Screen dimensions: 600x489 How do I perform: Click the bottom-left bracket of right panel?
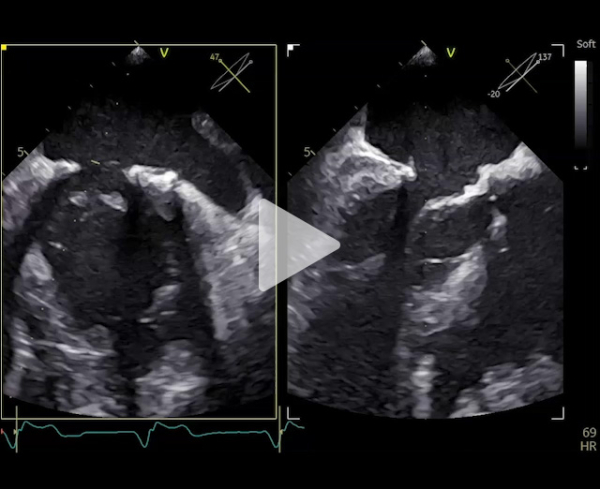[x=292, y=414]
